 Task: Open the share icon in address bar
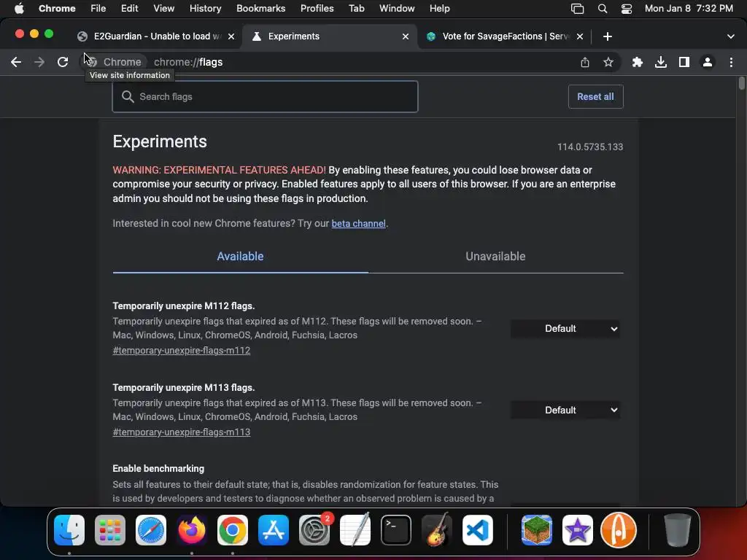[585, 62]
